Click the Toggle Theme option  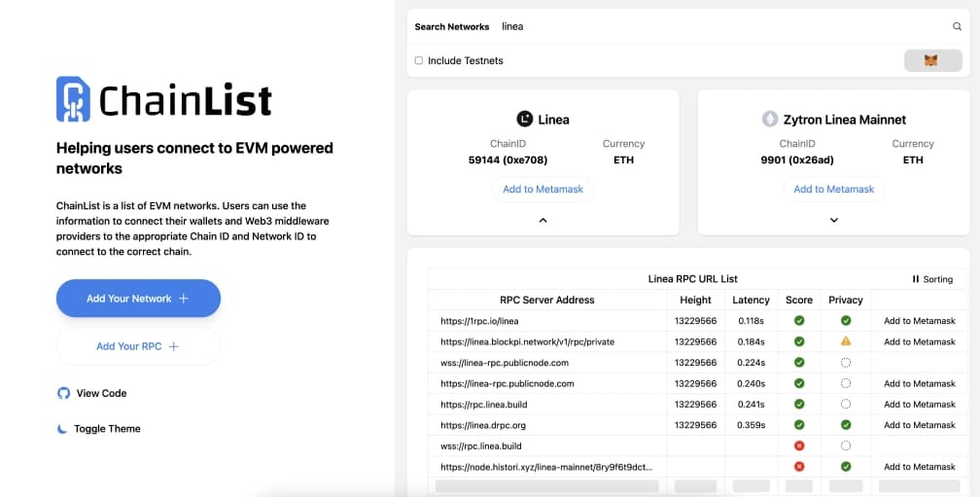pos(99,429)
